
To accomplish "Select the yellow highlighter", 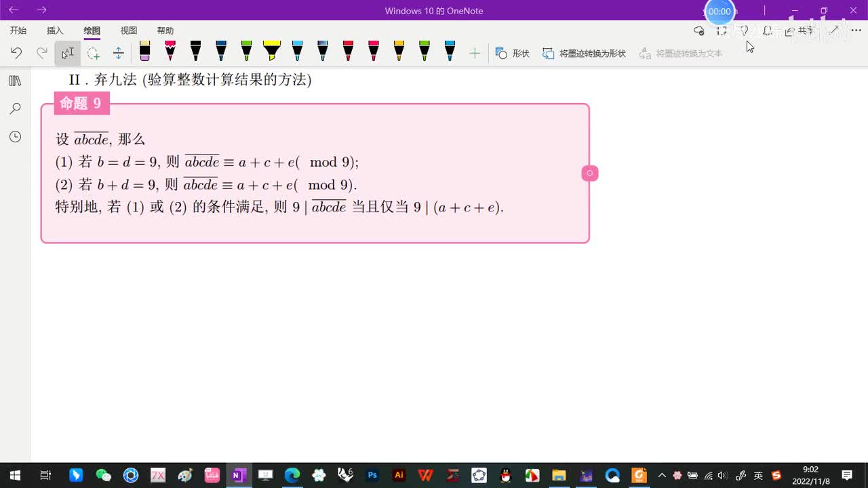I will pyautogui.click(x=271, y=51).
